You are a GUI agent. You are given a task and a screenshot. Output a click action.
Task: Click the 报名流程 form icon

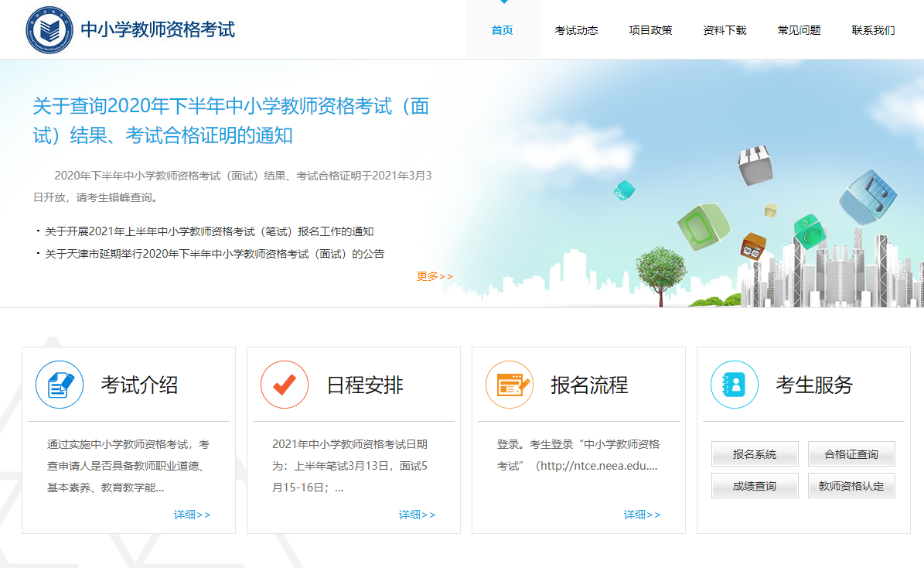pos(510,385)
